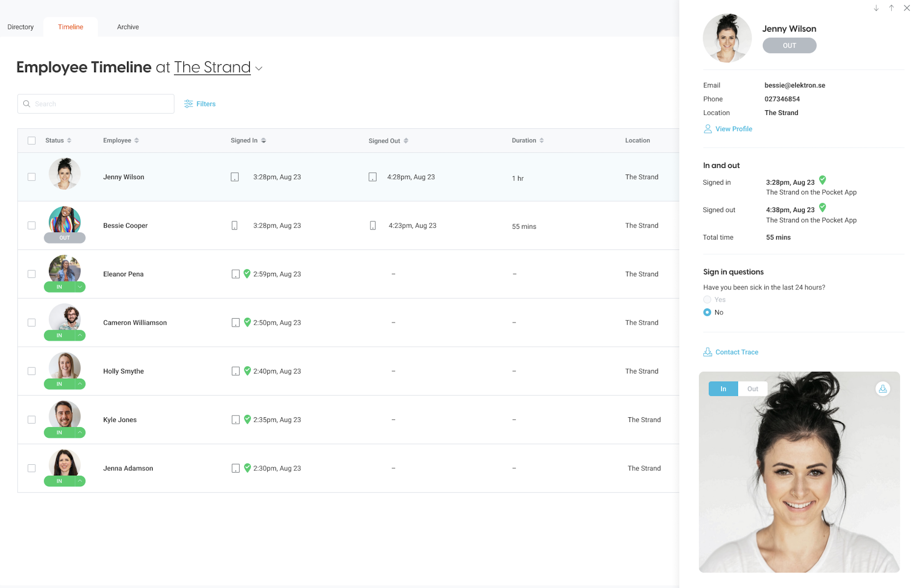Expand Holly Smythe's IN status chevron
The height and width of the screenshot is (588, 914).
(80, 384)
